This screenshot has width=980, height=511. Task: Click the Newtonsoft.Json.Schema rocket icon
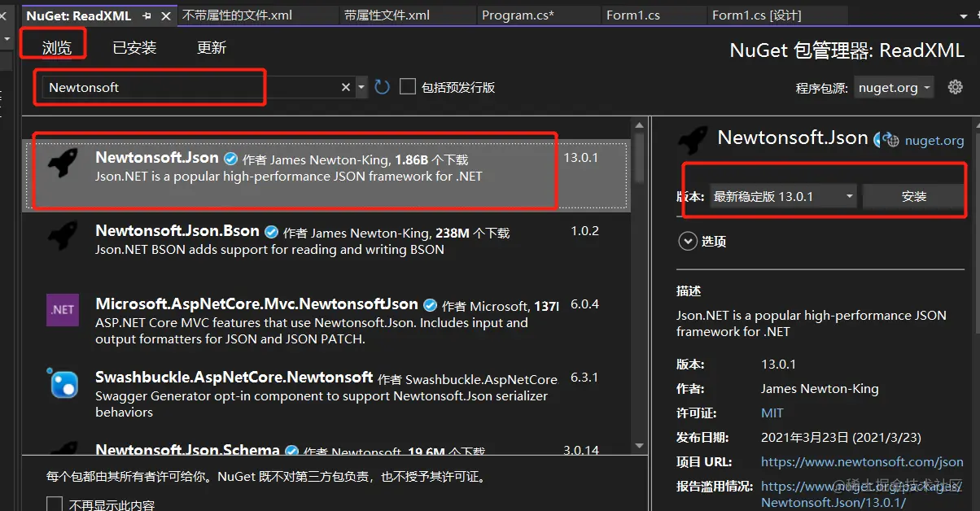tap(63, 448)
